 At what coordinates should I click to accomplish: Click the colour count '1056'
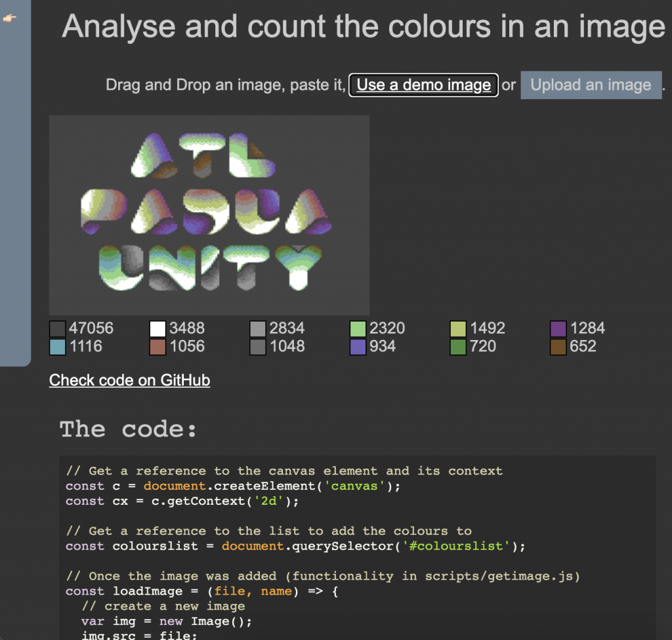pos(187,347)
